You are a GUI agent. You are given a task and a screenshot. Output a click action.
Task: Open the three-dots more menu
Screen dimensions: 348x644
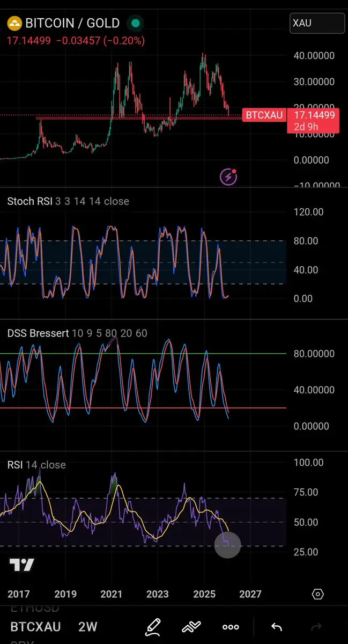click(231, 627)
